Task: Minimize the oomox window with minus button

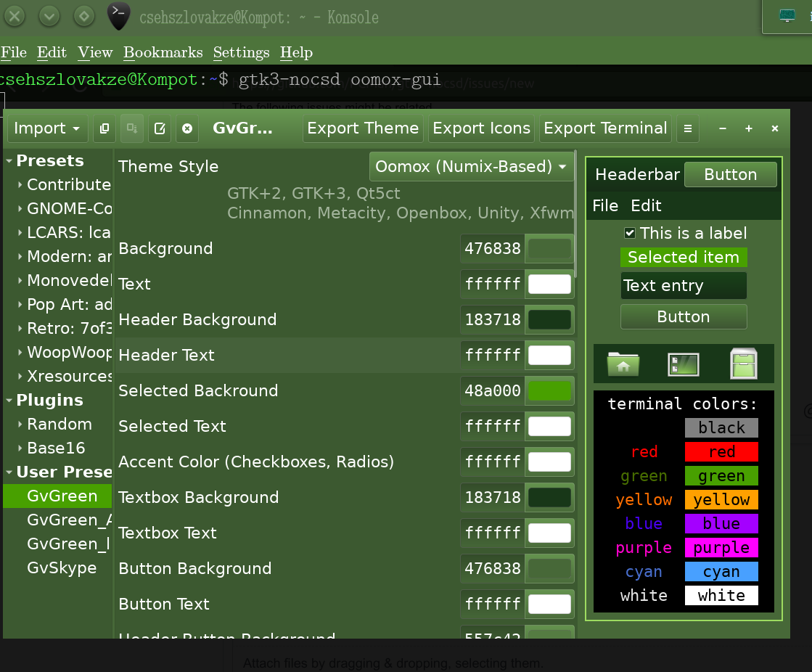Action: [x=723, y=128]
